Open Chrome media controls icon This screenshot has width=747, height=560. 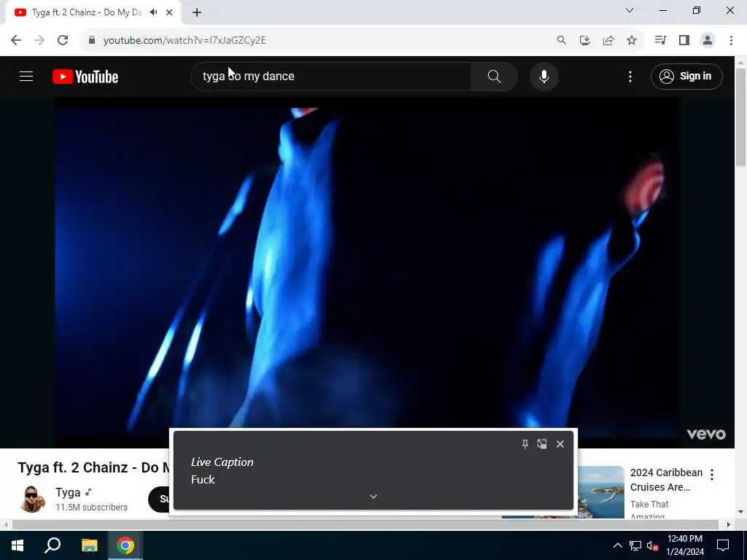[x=660, y=40]
